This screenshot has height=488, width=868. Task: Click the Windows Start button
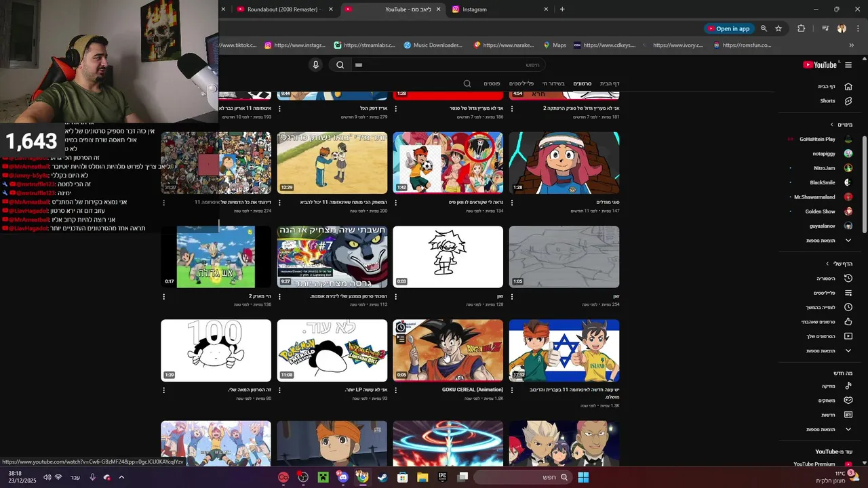point(583,477)
